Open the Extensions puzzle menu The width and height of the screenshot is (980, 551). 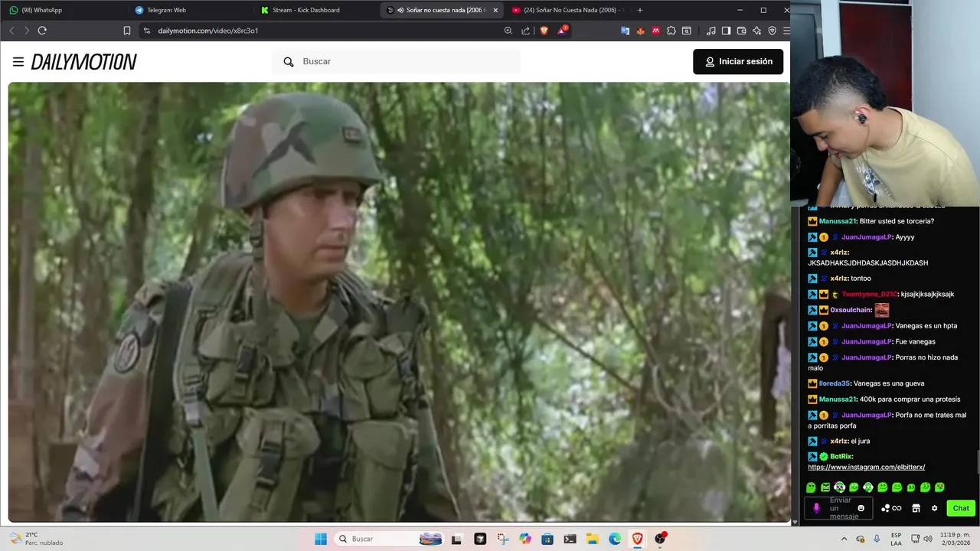(671, 31)
